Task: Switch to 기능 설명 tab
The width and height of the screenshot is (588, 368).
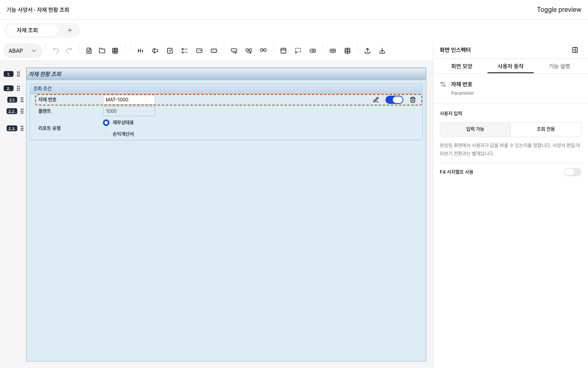Action: 559,66
